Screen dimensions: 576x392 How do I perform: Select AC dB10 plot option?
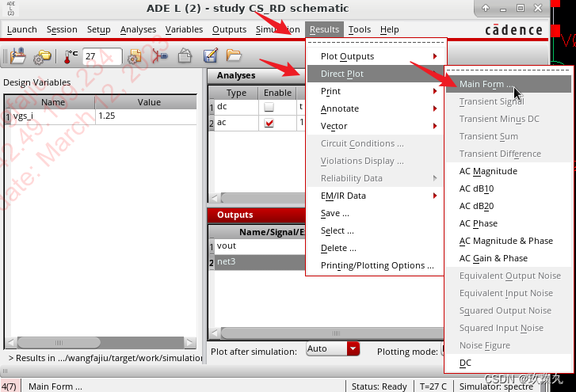[x=509, y=188]
